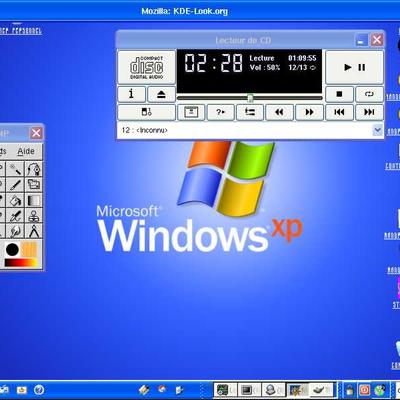The height and width of the screenshot is (400, 400).
Task: Click the '02:28' elapsed time display
Action: click(x=213, y=63)
